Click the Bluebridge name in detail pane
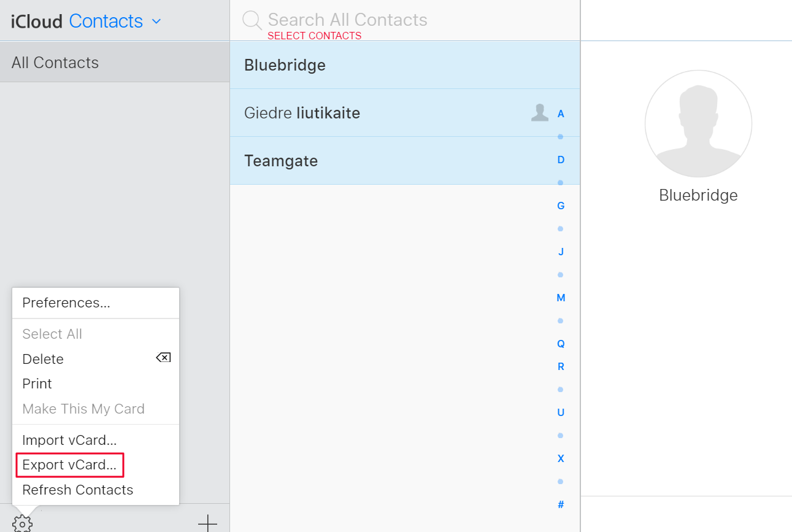This screenshot has height=532, width=792. tap(698, 195)
